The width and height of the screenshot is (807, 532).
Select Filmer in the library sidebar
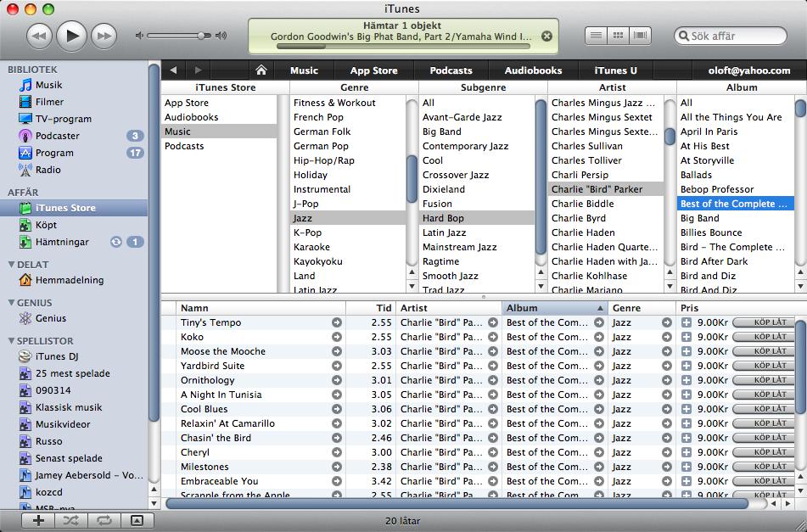pyautogui.click(x=74, y=102)
